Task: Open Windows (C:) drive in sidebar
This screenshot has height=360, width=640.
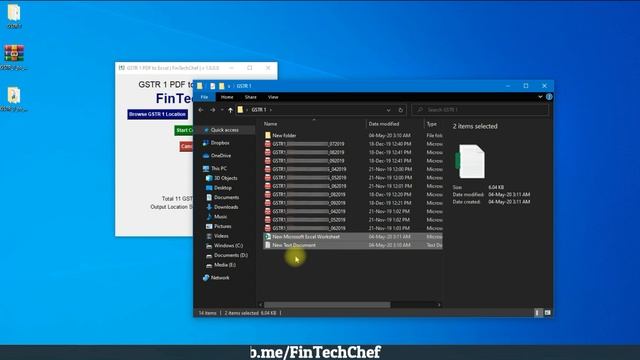Action: tap(228, 246)
